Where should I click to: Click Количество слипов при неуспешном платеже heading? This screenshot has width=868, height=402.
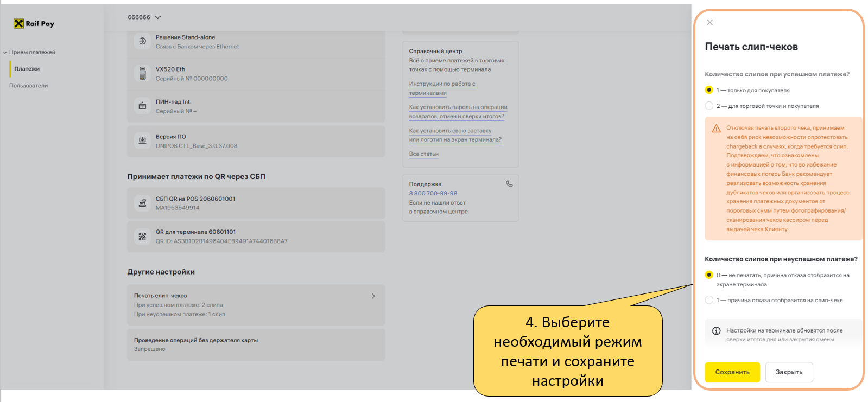(x=781, y=259)
